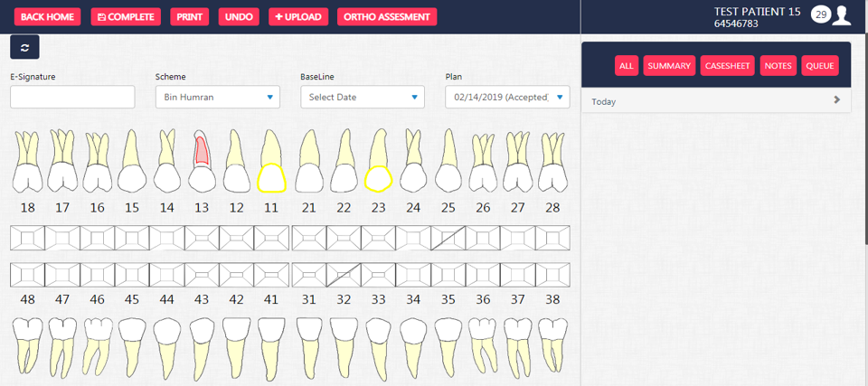868x386 pixels.
Task: Click the COMPLETE save button
Action: (x=127, y=16)
